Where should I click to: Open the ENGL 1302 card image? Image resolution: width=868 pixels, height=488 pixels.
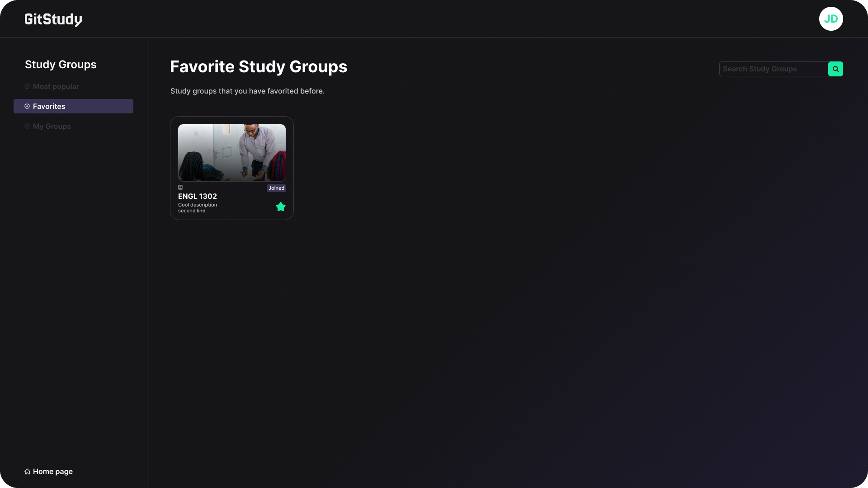232,153
